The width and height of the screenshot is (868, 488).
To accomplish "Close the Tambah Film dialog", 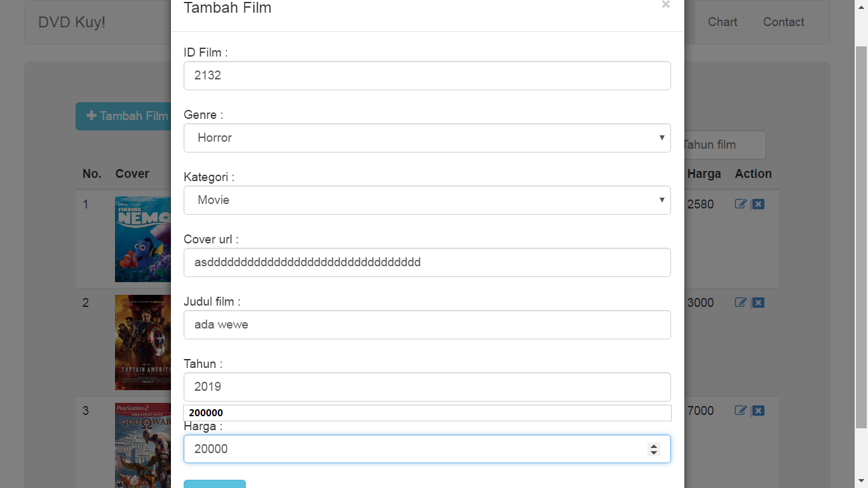I will (665, 5).
